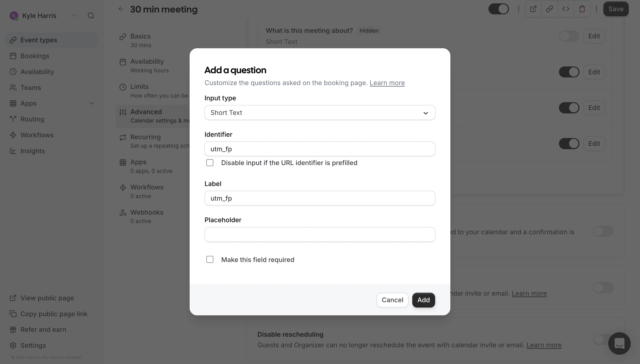Expand the Apps sidebar chevron
The width and height of the screenshot is (640, 364).
tap(91, 103)
